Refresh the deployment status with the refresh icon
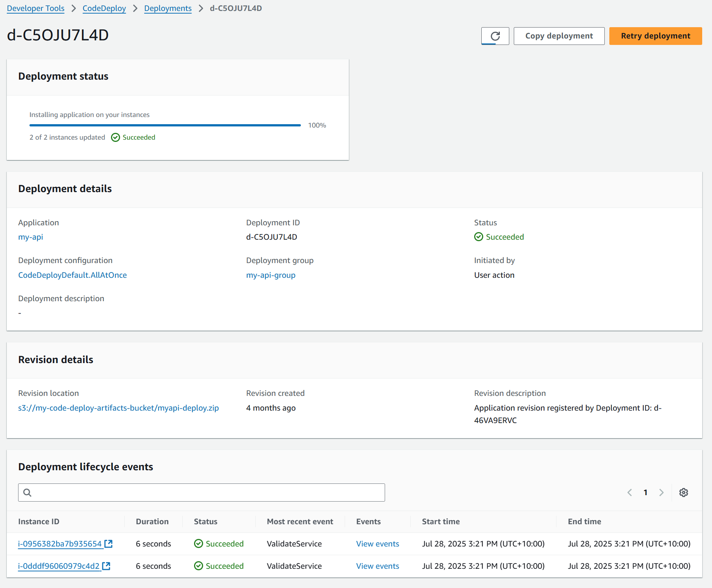The height and width of the screenshot is (588, 712). click(495, 36)
